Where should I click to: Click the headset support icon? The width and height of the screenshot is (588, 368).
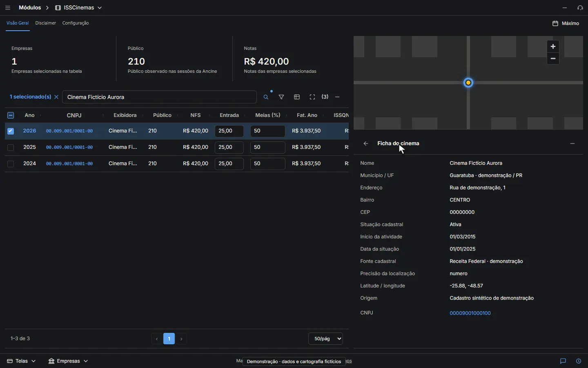pos(580,8)
